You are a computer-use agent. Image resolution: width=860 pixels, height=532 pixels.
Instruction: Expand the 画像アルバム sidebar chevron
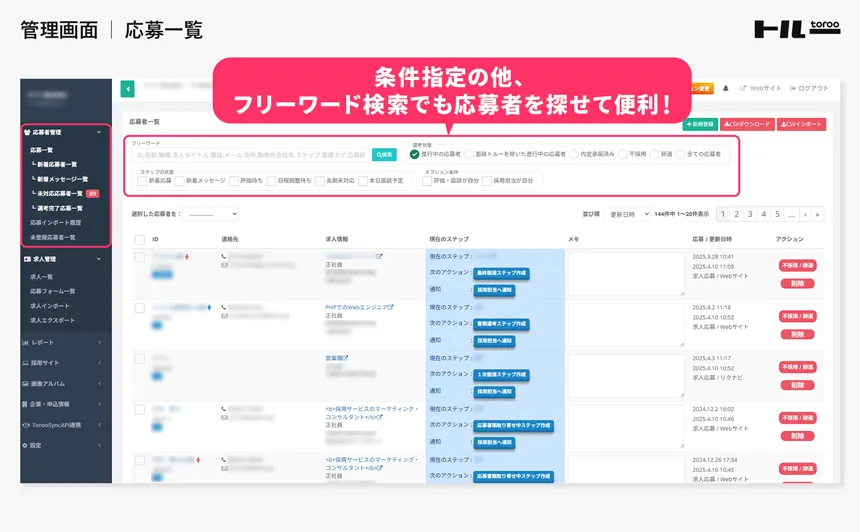pyautogui.click(x=99, y=384)
